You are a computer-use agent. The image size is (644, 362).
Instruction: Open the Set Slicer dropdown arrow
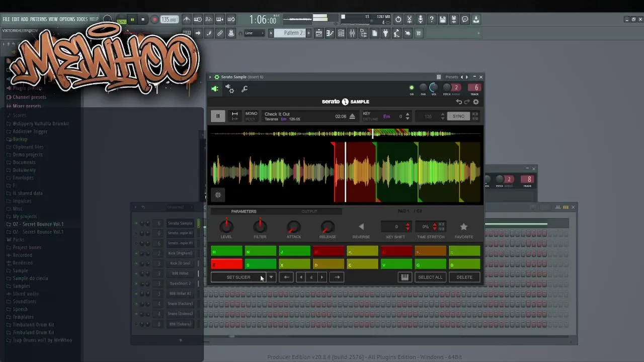[271, 277]
